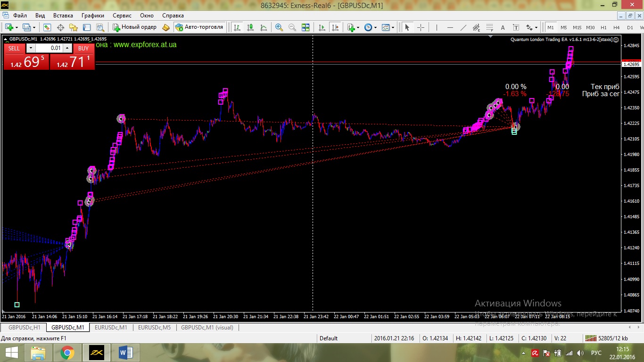
Task: Select the H1 timeframe
Action: click(x=603, y=27)
